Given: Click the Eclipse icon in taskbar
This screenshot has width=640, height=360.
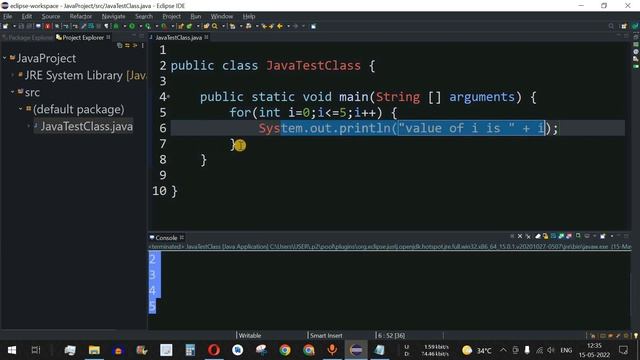Looking at the screenshot, I should click(x=356, y=350).
